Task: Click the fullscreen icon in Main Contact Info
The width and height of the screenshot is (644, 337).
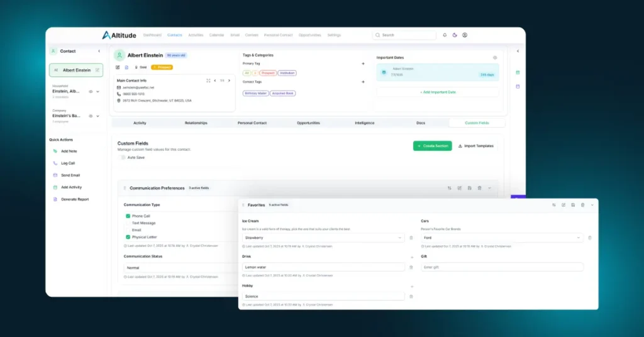Action: 208,81
